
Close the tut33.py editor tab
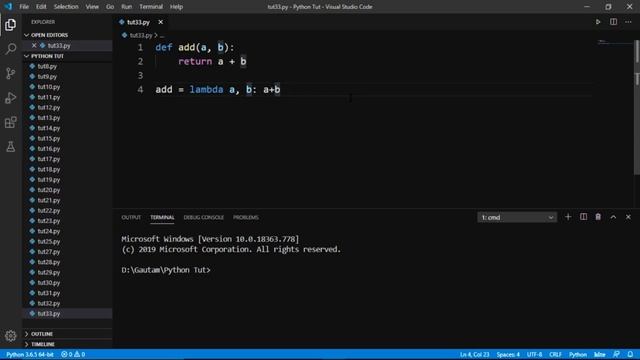pos(160,22)
